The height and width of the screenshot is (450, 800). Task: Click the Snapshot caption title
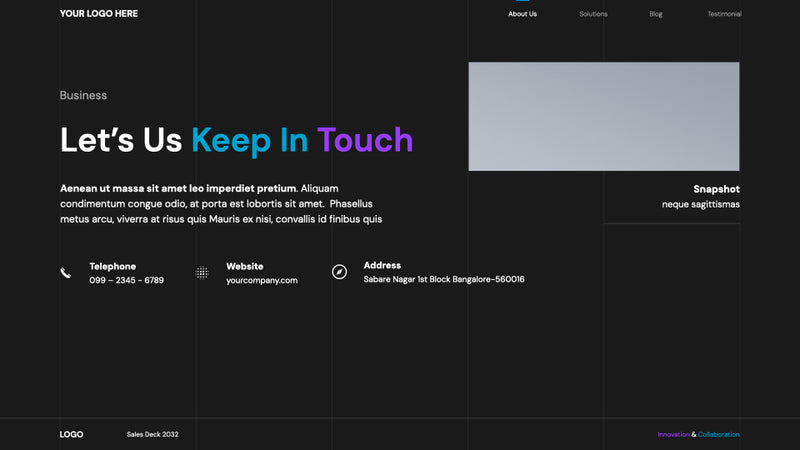click(716, 189)
